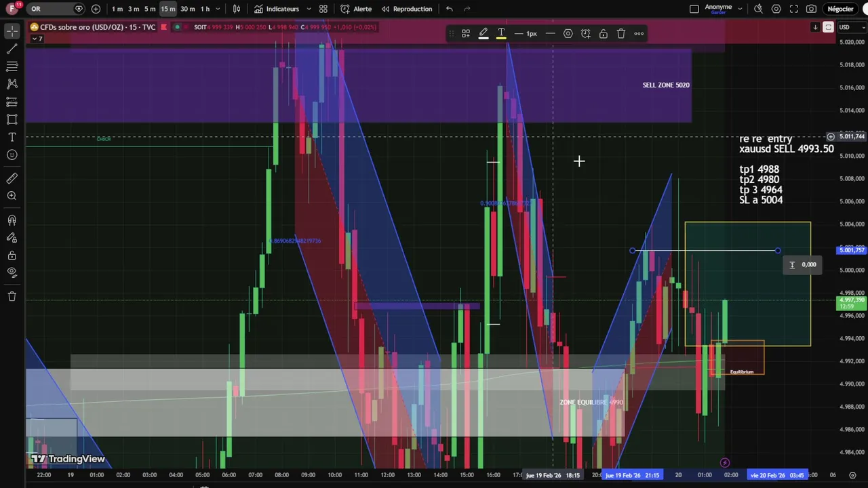Start bar Reproduction mode
The width and height of the screenshot is (868, 488).
407,9
